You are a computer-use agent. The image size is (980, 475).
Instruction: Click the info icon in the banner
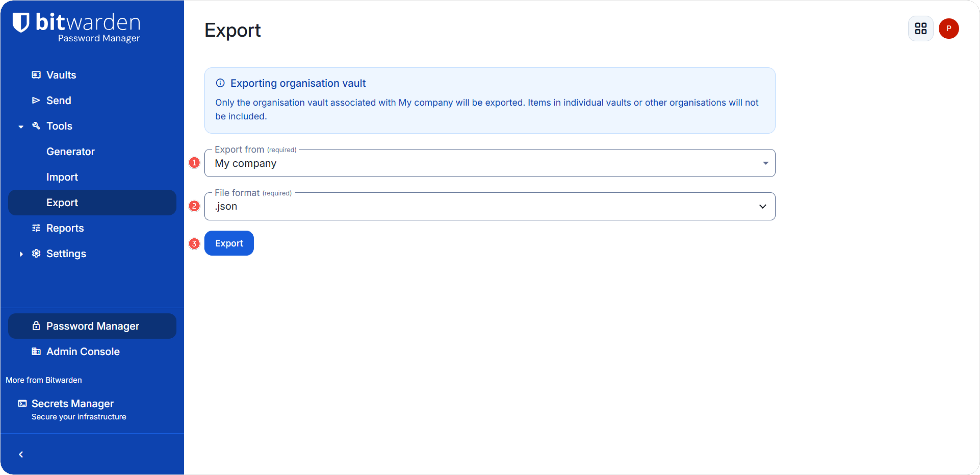220,83
